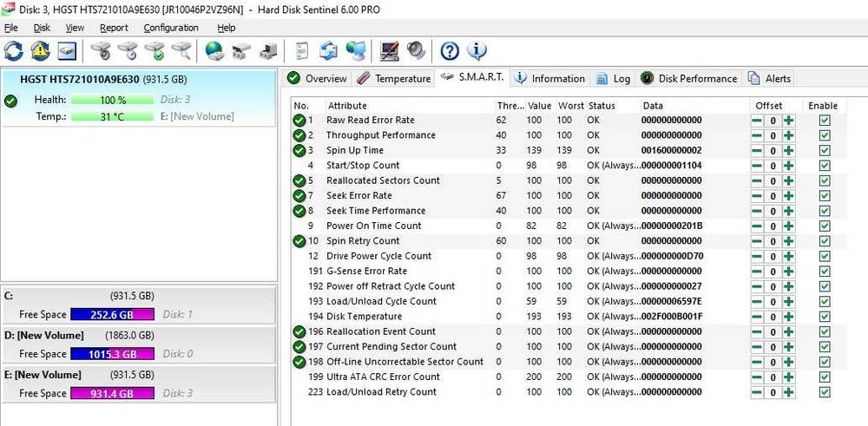
Task: Click offset value field for Spin Up Time
Action: (773, 150)
